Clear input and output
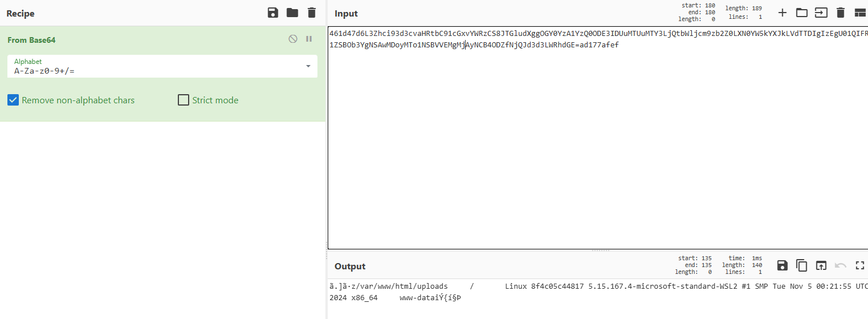The height and width of the screenshot is (319, 868). point(840,13)
